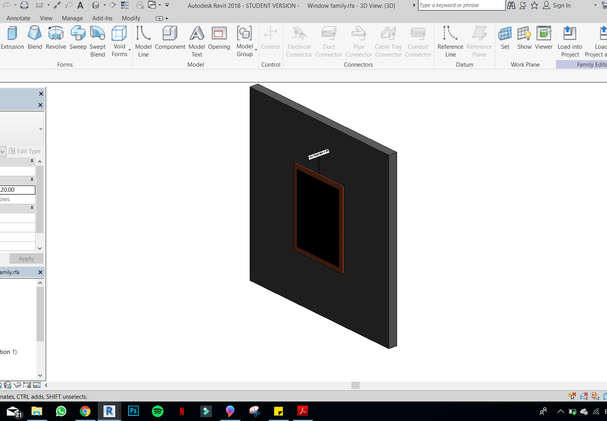Image resolution: width=607 pixels, height=421 pixels.
Task: Open the Annotate ribbon tab
Action: [x=18, y=18]
